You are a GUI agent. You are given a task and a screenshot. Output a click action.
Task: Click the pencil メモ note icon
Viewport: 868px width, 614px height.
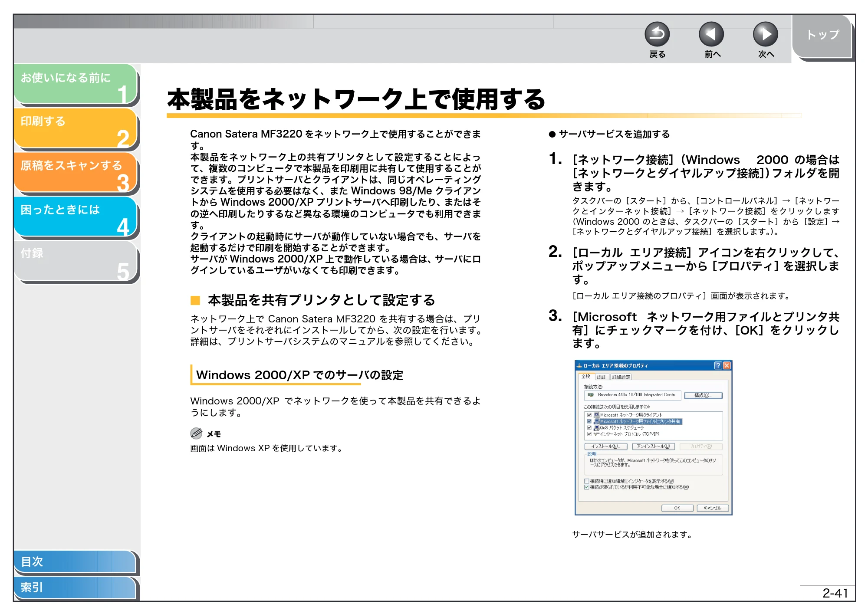coord(196,433)
